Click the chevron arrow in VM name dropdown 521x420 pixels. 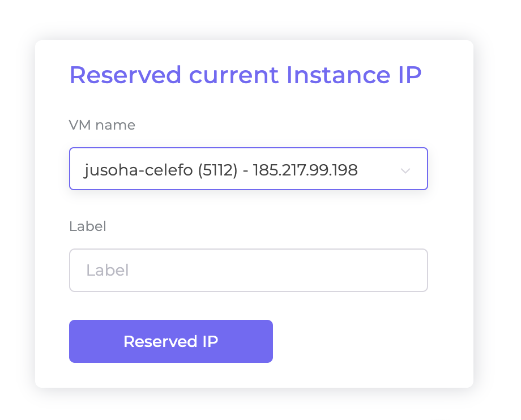[x=405, y=170]
